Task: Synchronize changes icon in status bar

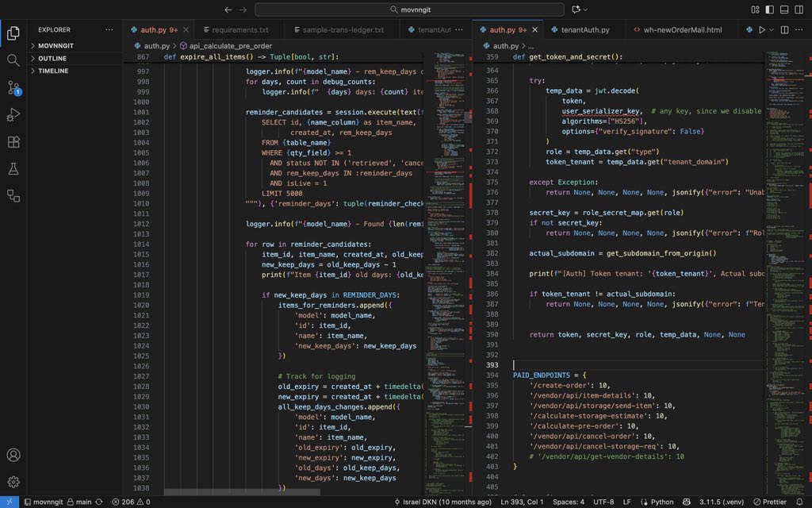Action: pos(99,502)
